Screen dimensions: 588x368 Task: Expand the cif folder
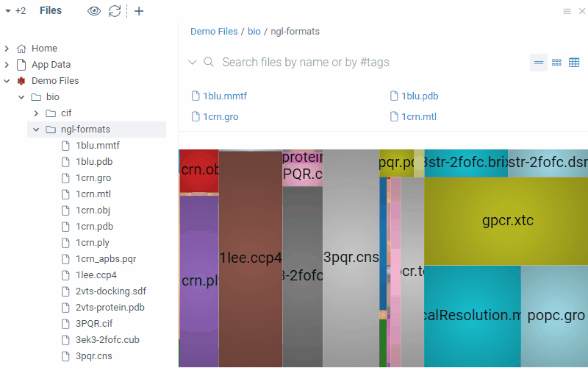[x=36, y=113]
